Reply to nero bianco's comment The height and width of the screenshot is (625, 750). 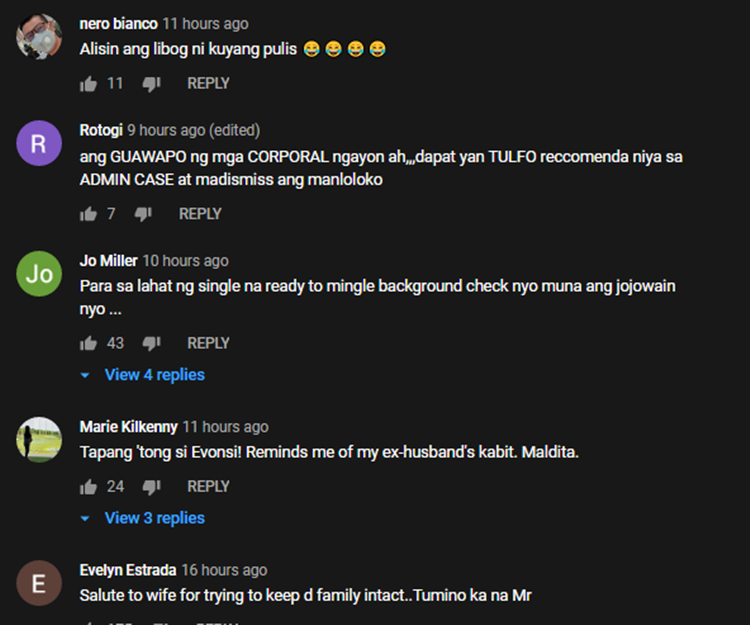coord(208,84)
